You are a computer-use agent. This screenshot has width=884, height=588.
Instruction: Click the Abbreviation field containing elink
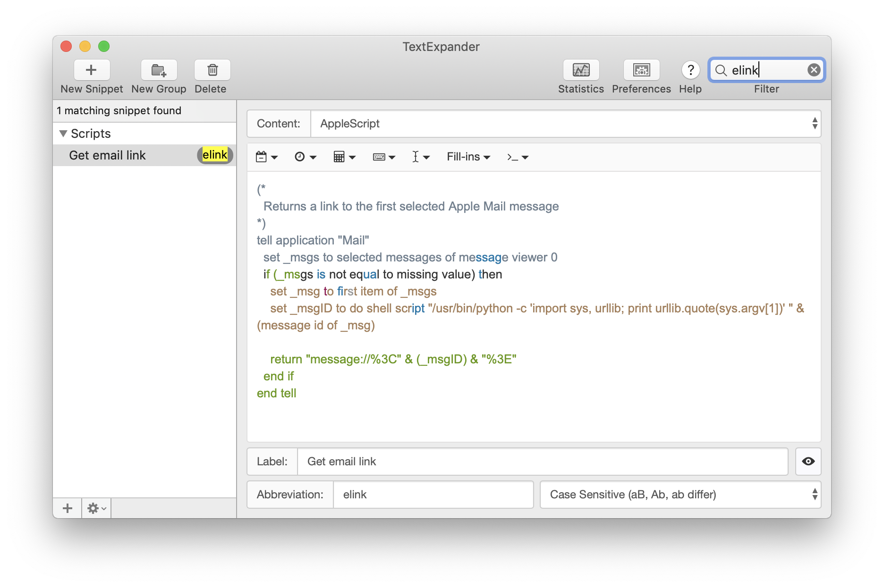click(433, 495)
